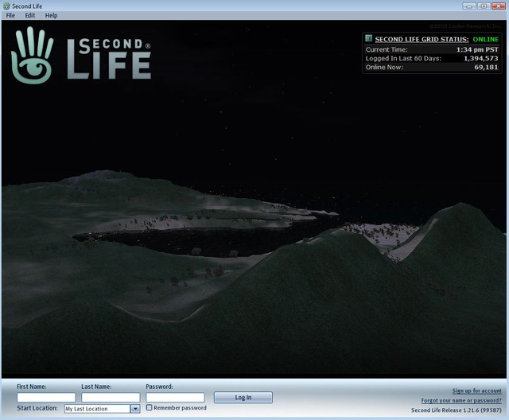Focus the Last Name input field
The height and width of the screenshot is (420, 509).
click(111, 397)
